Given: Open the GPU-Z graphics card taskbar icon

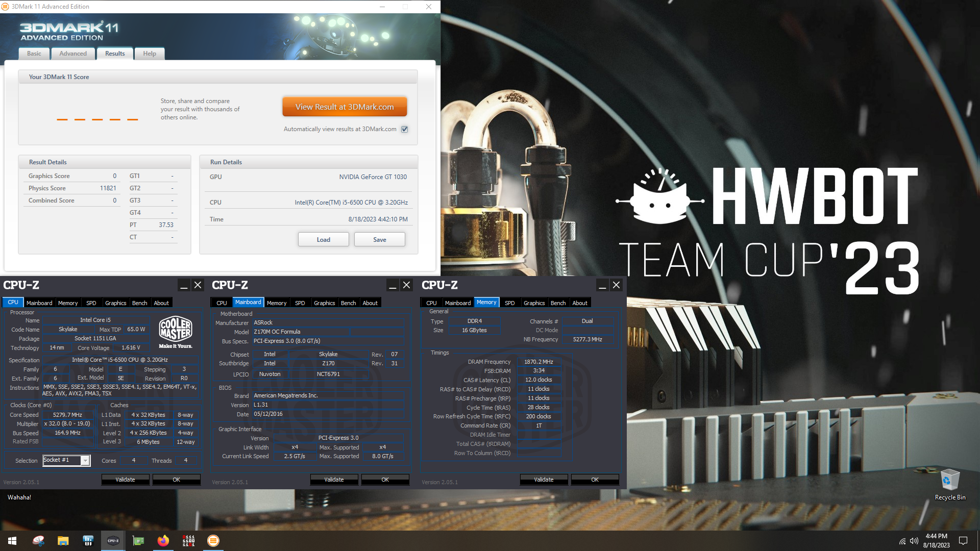Looking at the screenshot, I should pyautogui.click(x=138, y=541).
